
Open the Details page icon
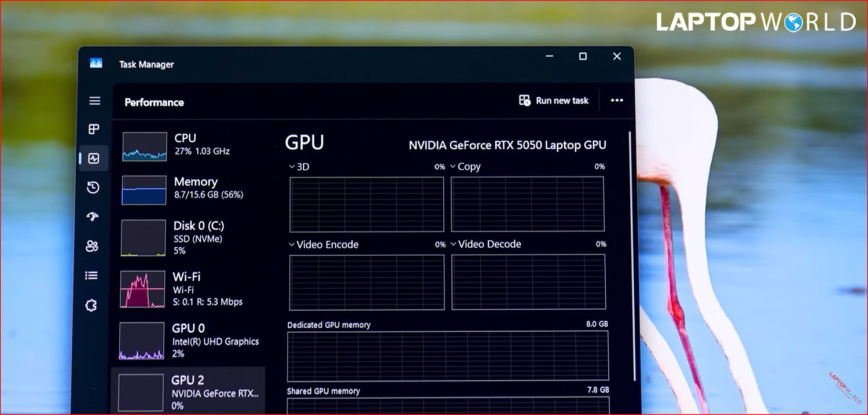pos(91,276)
